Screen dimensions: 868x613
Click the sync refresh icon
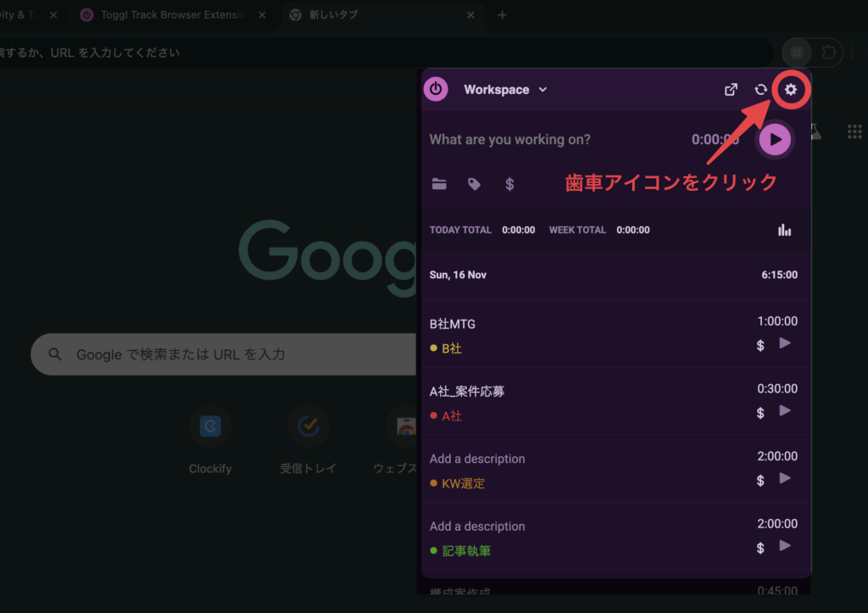[761, 90]
